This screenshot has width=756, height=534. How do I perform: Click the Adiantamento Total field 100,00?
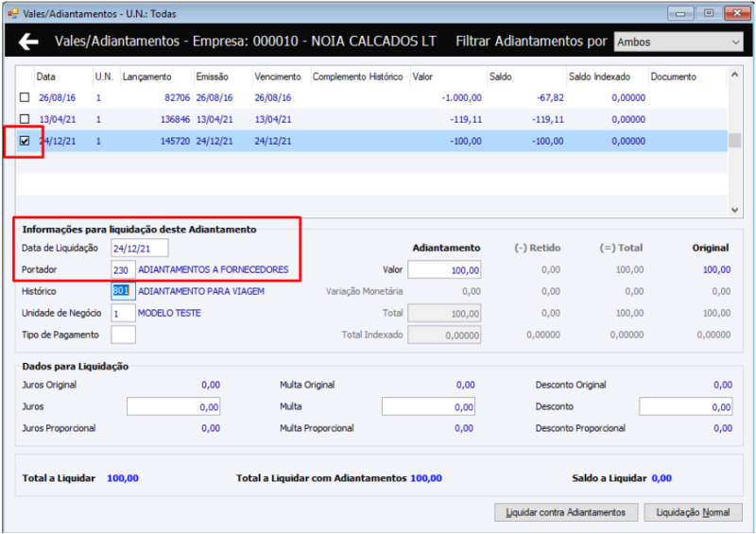tap(444, 313)
